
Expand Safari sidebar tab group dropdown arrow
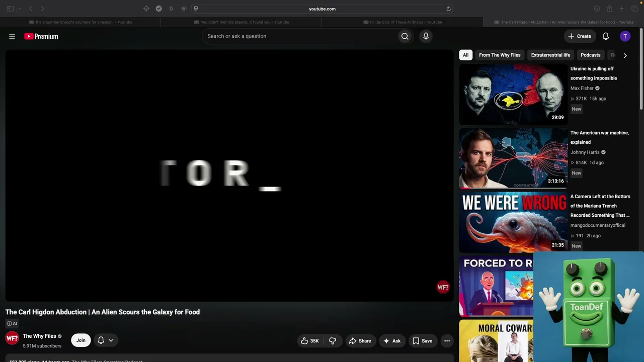[x=20, y=9]
